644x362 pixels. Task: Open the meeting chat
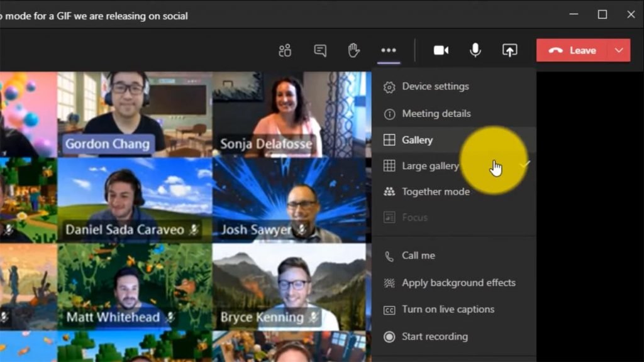pos(319,50)
